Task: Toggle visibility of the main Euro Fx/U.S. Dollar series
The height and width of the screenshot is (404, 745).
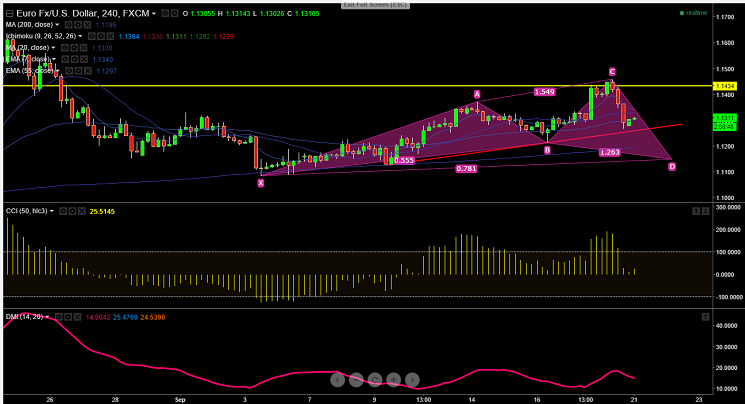Action: 165,13
